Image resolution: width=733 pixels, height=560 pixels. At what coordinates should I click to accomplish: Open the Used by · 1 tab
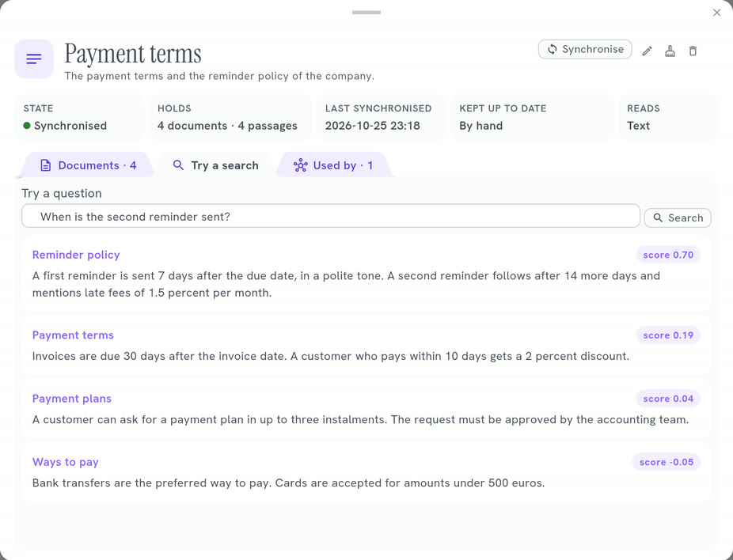332,165
